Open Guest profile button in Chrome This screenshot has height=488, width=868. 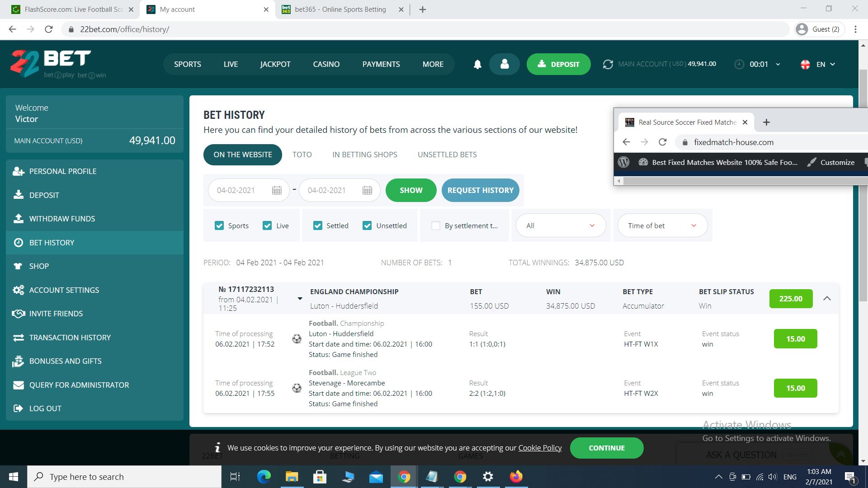point(820,29)
